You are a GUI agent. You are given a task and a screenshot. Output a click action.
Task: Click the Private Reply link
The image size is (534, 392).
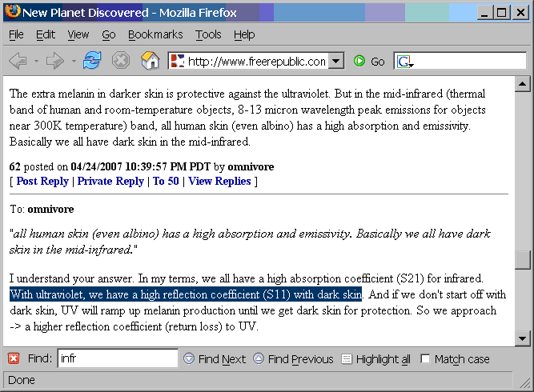pos(110,182)
